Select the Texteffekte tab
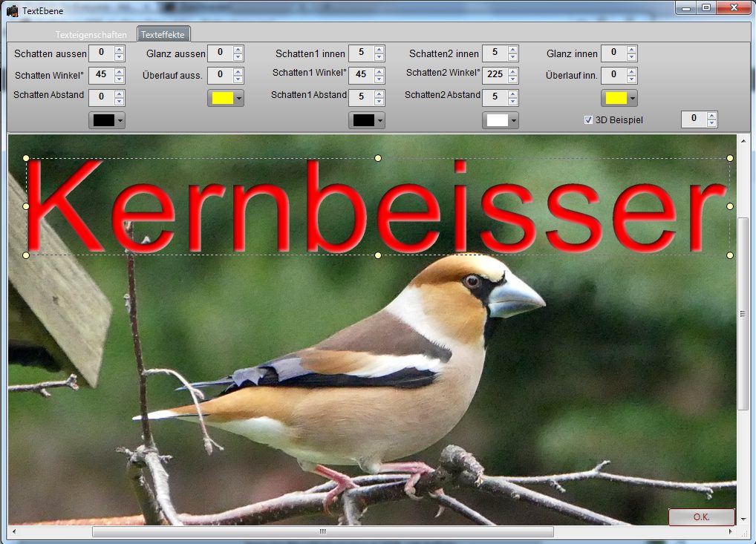 click(164, 34)
